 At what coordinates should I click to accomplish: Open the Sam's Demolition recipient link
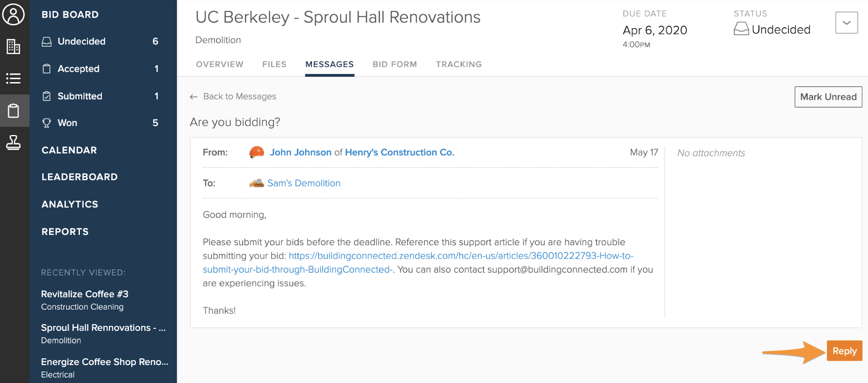click(x=304, y=183)
